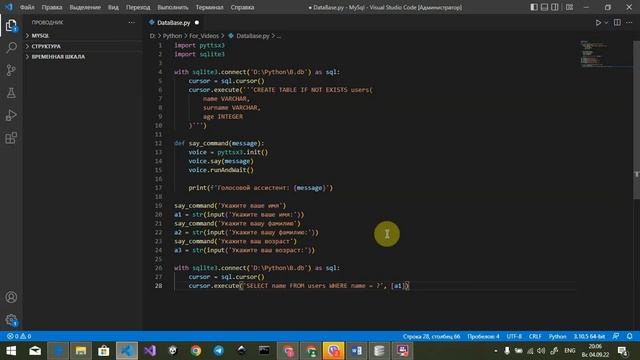The height and width of the screenshot is (360, 640).
Task: Open the Терминал menu
Action: coord(209,7)
